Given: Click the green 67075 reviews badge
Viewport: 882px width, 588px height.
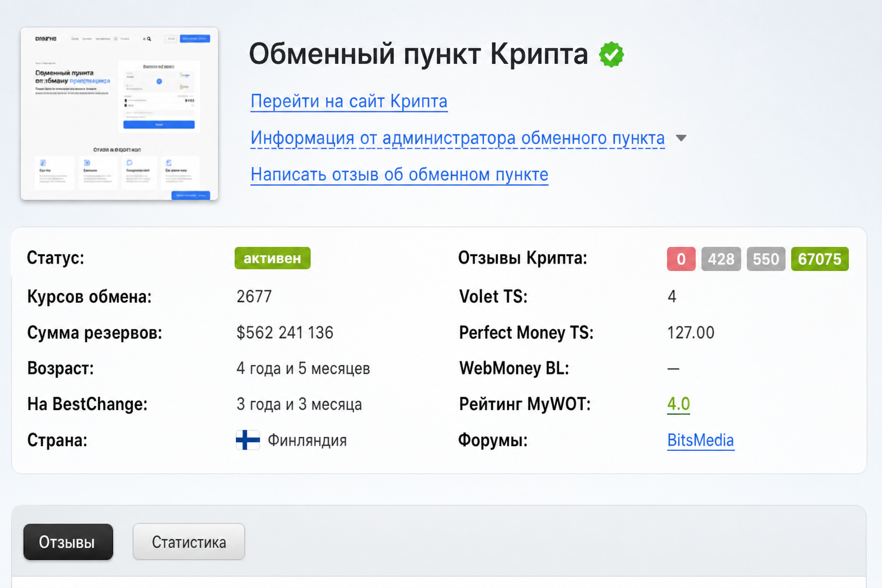Looking at the screenshot, I should click(819, 259).
